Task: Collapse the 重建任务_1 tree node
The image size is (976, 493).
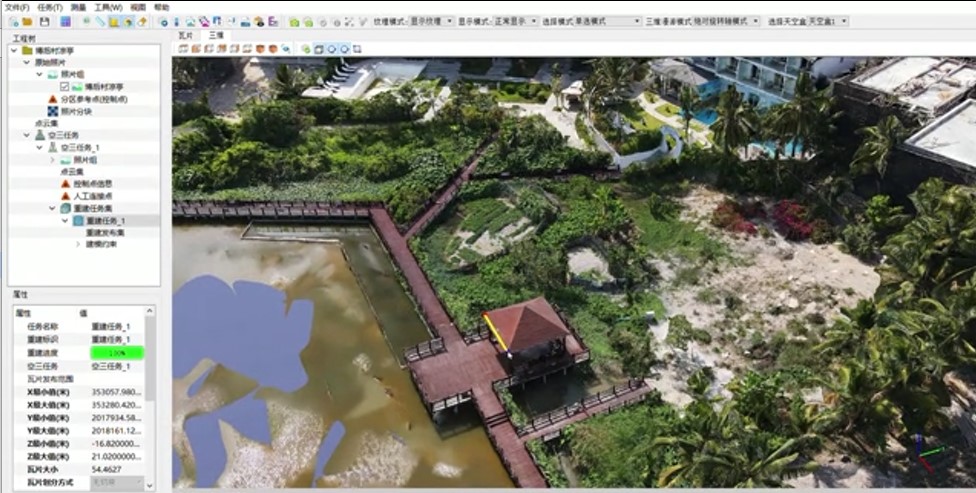Action: click(x=65, y=220)
